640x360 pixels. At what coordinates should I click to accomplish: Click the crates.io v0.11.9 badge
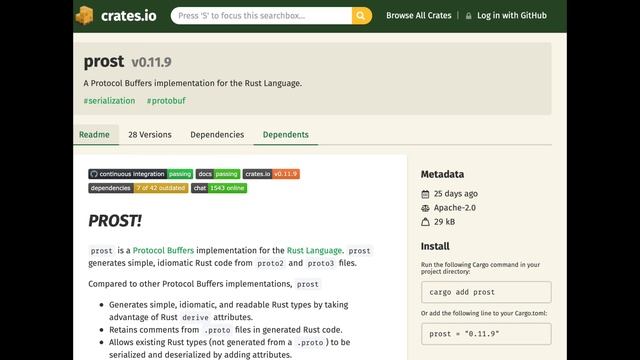click(x=271, y=174)
